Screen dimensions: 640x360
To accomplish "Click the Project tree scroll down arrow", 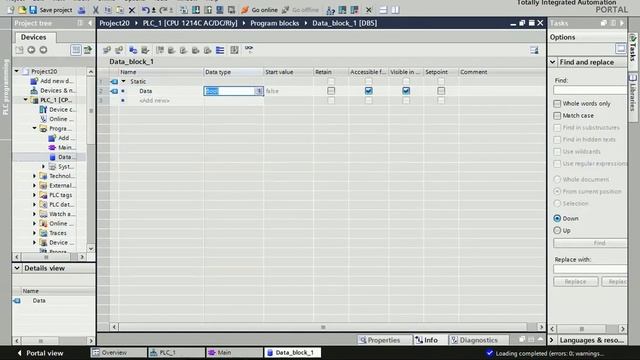I will click(91, 248).
